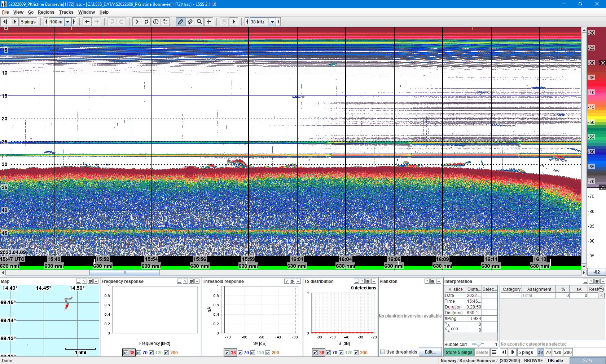Select the plus crosshair tool
The image size is (606, 364).
(x=209, y=22)
